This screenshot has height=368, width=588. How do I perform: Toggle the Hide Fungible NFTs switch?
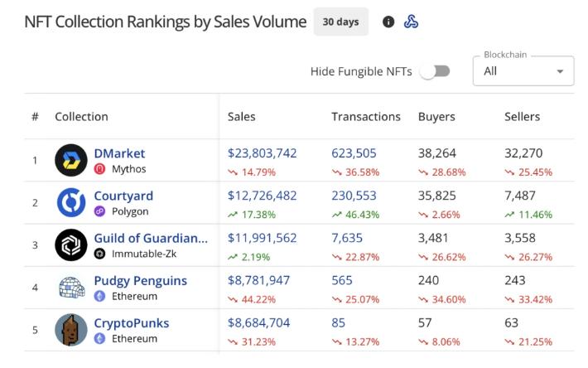pos(435,71)
